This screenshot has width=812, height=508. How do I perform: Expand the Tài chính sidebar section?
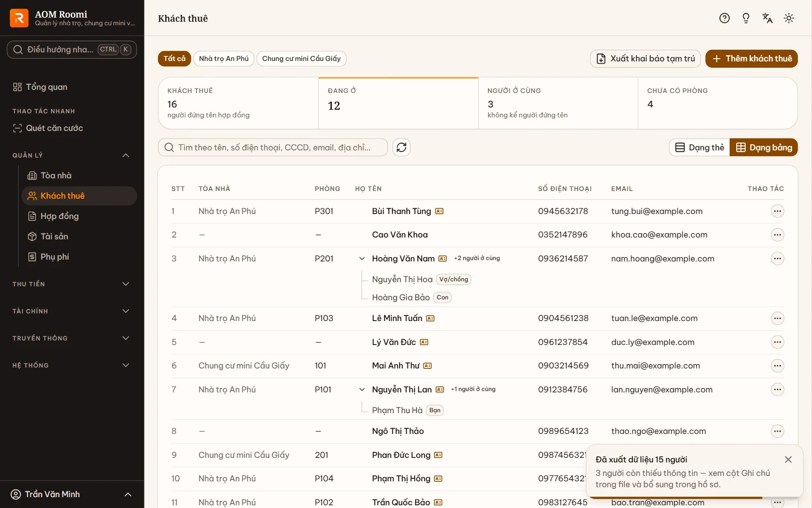click(x=72, y=311)
